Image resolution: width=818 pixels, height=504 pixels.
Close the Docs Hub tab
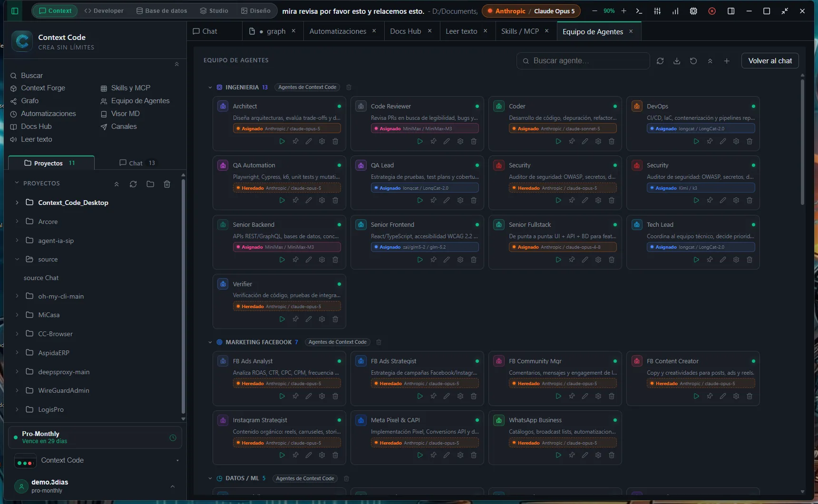(429, 31)
